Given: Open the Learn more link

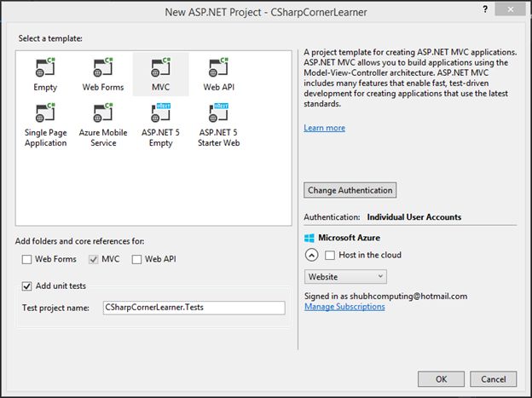Looking at the screenshot, I should coord(324,128).
